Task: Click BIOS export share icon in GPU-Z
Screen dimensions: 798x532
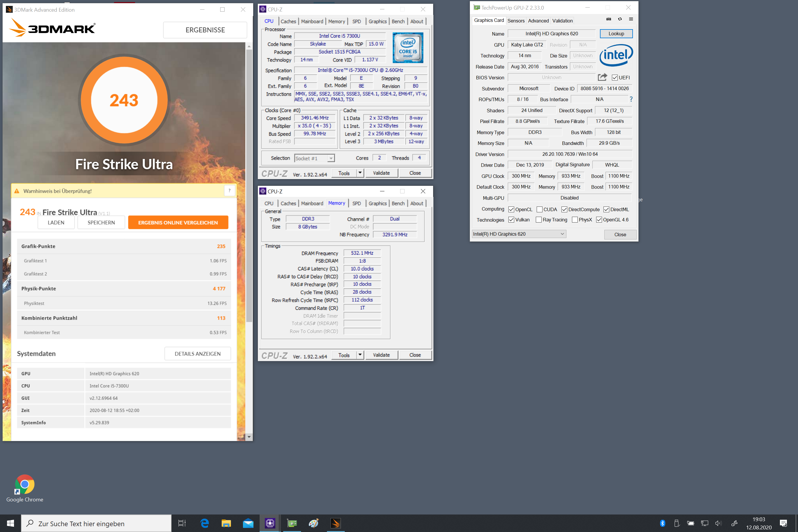Action: point(602,77)
